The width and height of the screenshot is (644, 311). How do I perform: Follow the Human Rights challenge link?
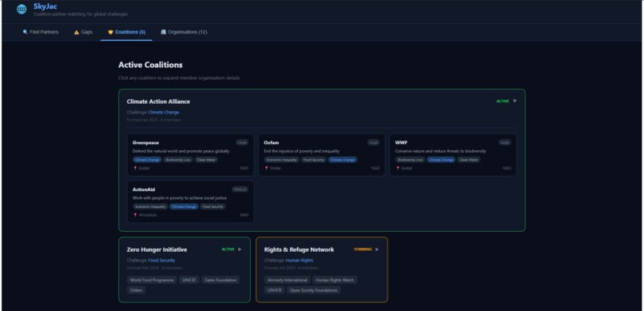(x=300, y=260)
